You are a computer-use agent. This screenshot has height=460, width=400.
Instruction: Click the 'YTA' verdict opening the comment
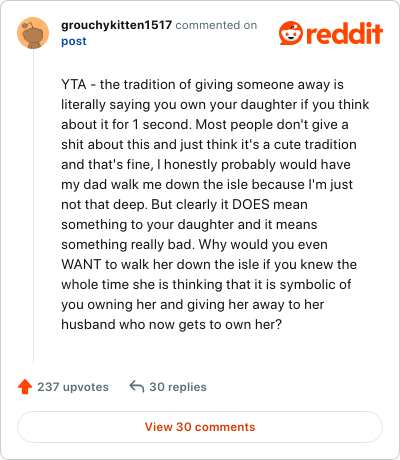[x=74, y=84]
